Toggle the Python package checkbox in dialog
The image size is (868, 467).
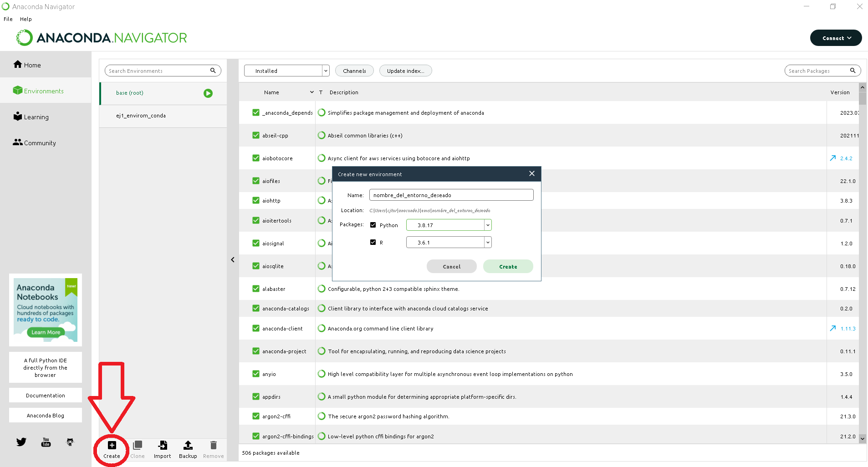pos(373,225)
